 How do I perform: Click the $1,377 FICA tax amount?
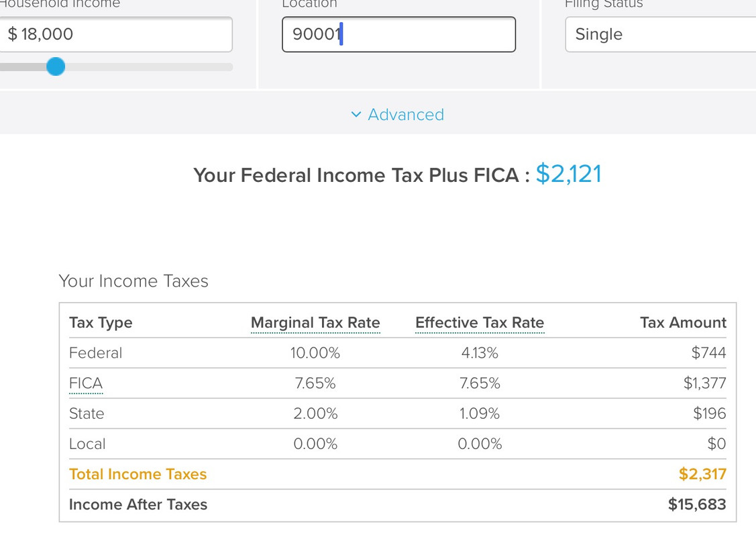tap(704, 383)
